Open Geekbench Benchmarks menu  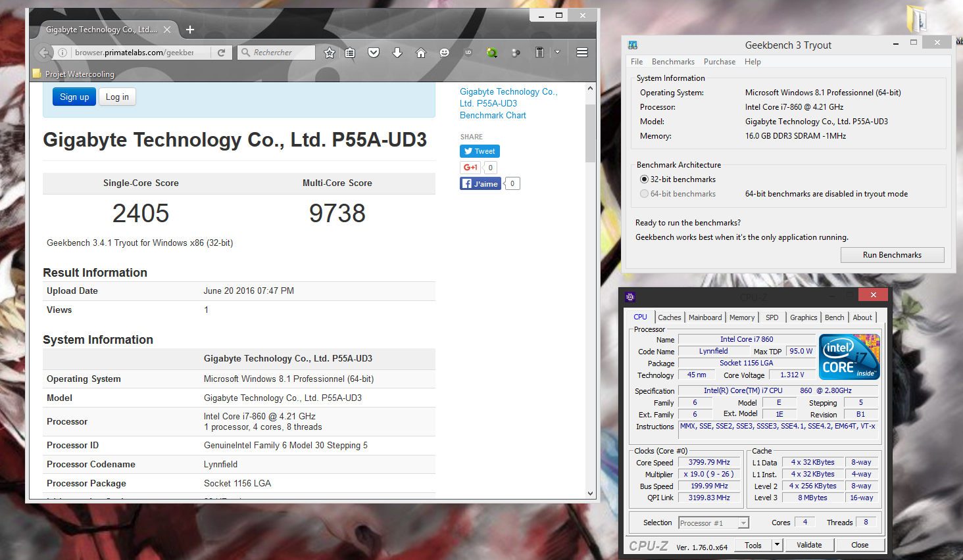[x=673, y=62]
